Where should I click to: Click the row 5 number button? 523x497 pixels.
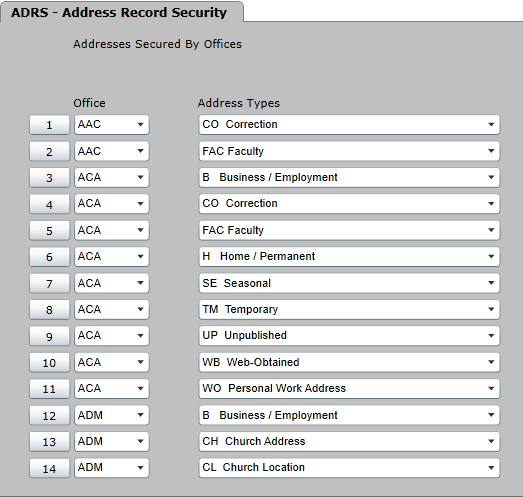49,230
